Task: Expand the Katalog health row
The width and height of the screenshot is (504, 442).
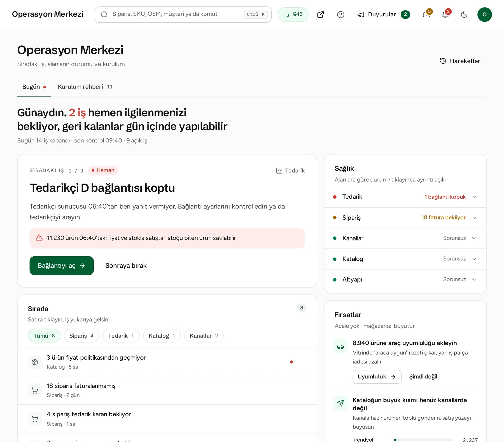Action: pyautogui.click(x=405, y=259)
